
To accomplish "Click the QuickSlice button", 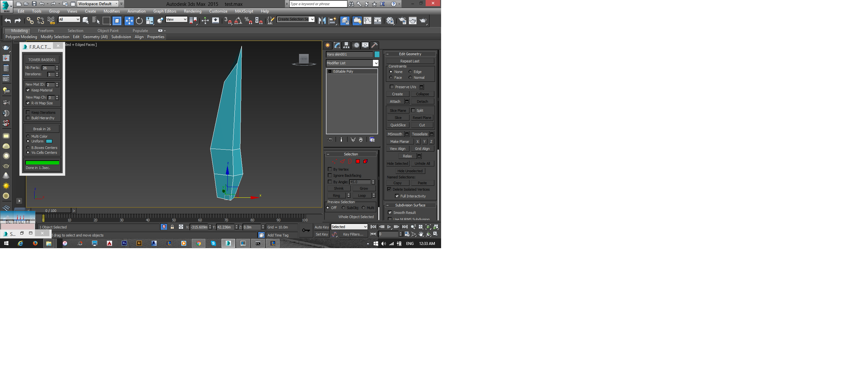I will [x=398, y=125].
